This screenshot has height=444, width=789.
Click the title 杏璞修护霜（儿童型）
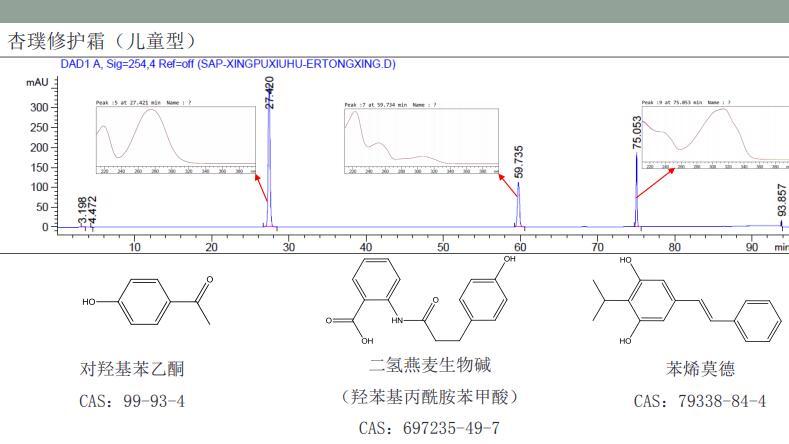pos(102,41)
